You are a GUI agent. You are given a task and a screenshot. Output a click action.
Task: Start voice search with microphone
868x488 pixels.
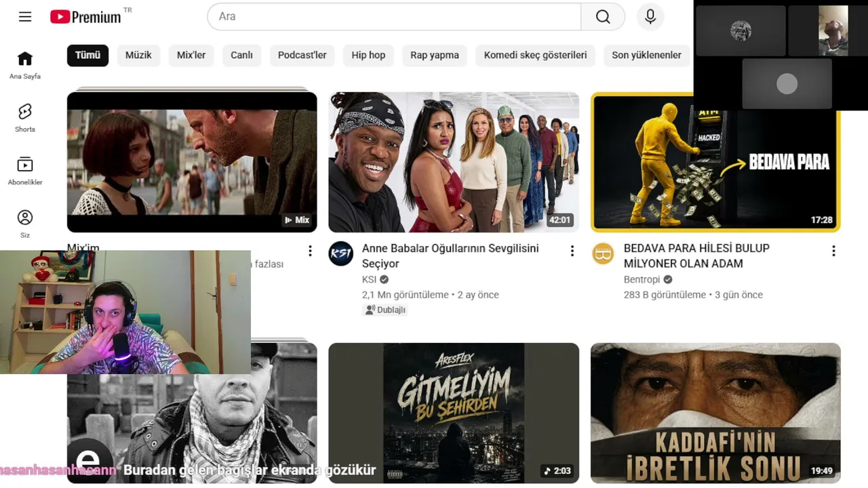coord(650,17)
